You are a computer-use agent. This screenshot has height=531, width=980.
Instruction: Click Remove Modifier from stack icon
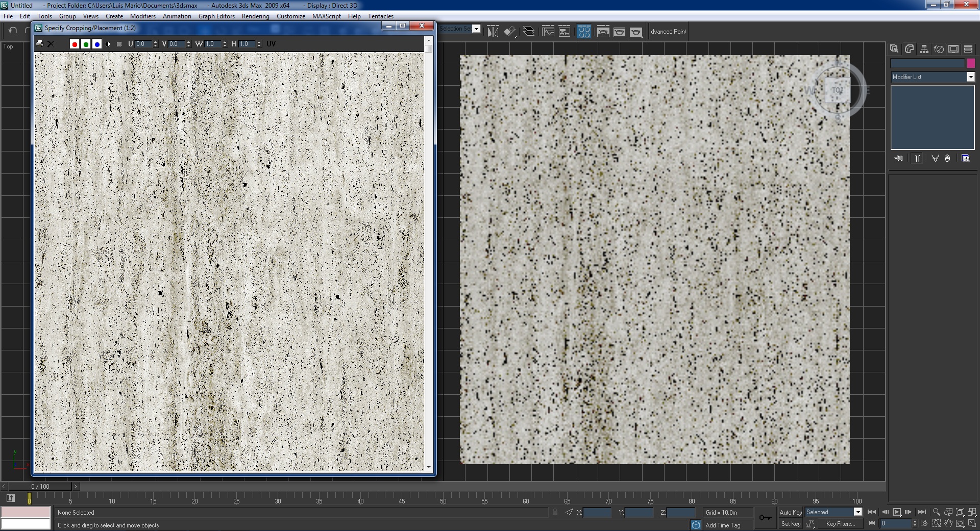(x=947, y=158)
